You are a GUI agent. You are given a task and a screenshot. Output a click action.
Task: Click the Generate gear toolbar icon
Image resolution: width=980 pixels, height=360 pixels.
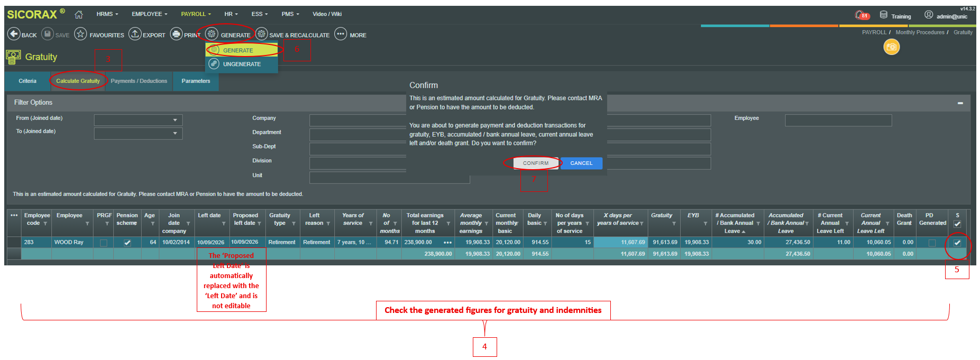click(212, 34)
